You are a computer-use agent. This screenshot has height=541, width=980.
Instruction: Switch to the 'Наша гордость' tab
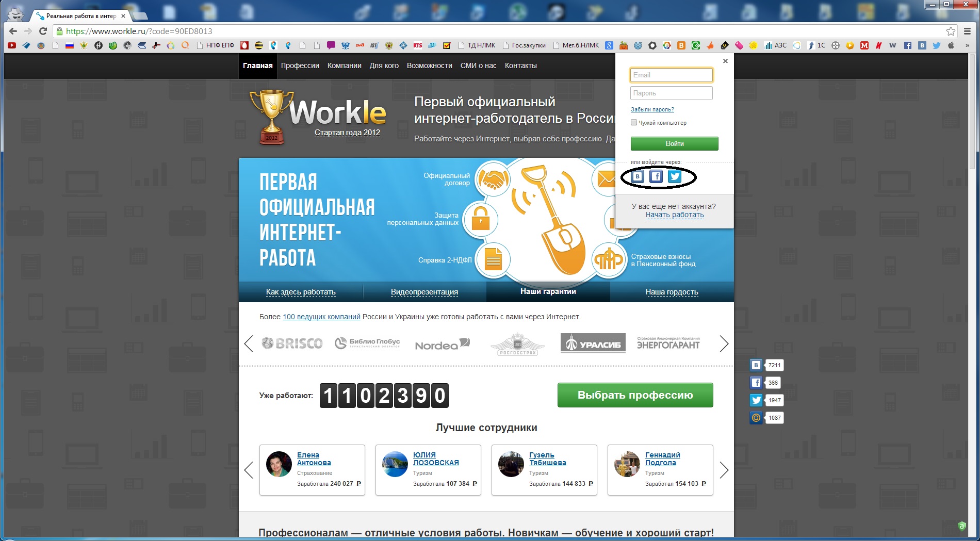(x=672, y=292)
